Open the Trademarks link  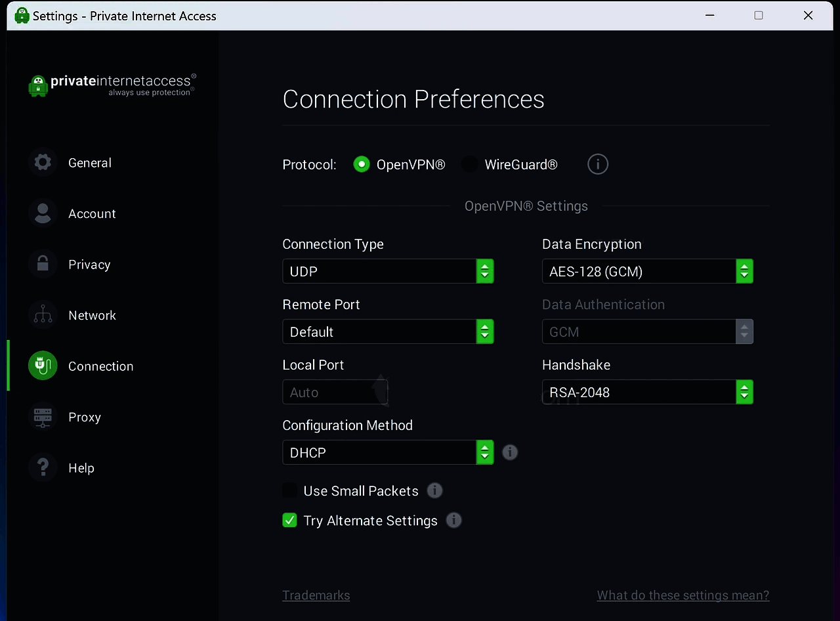pyautogui.click(x=316, y=595)
